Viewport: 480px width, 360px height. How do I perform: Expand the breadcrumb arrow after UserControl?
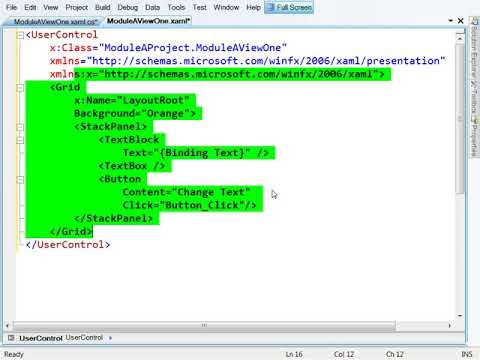[110, 338]
